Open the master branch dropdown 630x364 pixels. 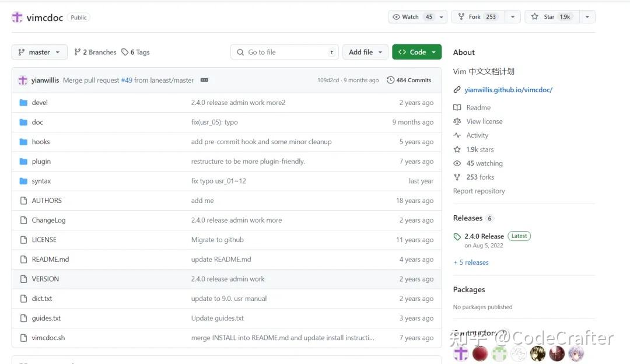click(x=38, y=52)
